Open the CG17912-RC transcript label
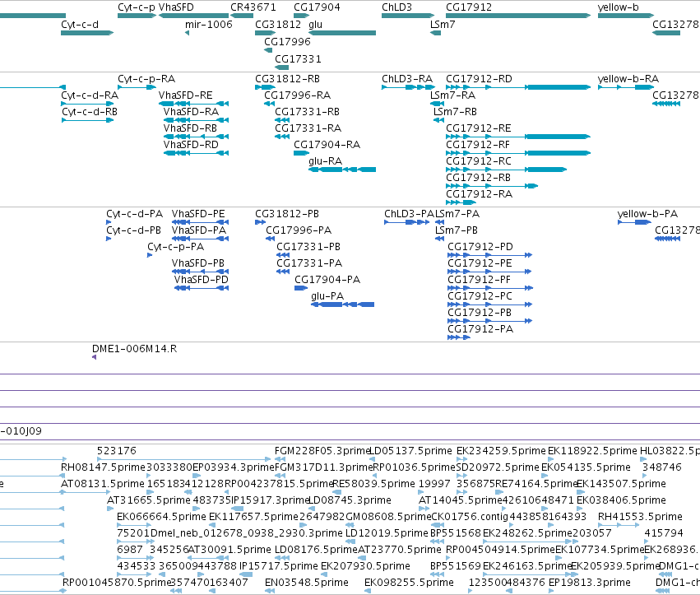The image size is (700, 595). point(479,161)
